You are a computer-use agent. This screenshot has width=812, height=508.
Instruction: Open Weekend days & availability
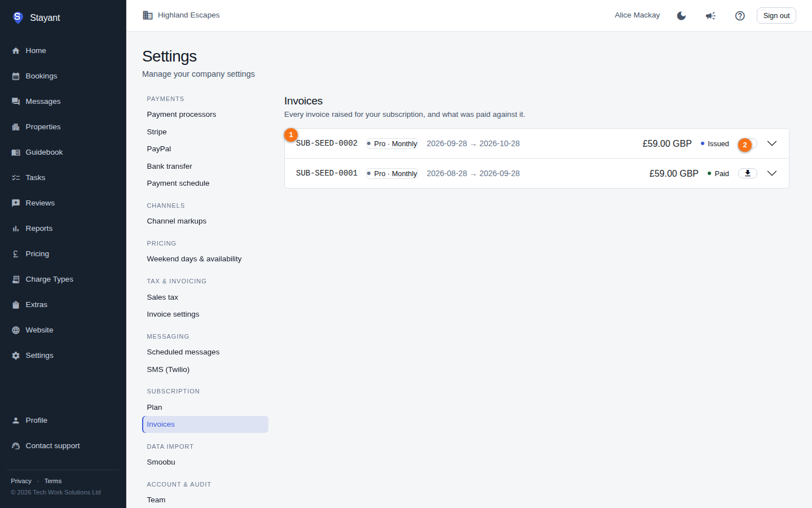pyautogui.click(x=205, y=259)
